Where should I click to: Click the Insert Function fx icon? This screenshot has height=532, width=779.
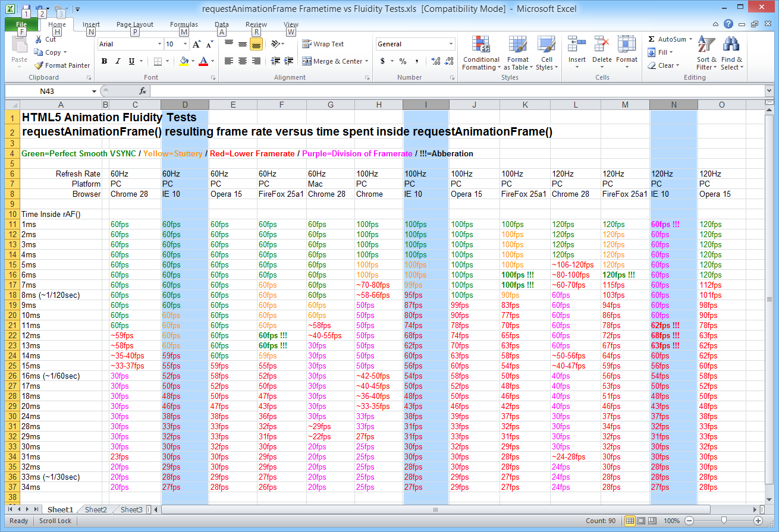tap(143, 91)
